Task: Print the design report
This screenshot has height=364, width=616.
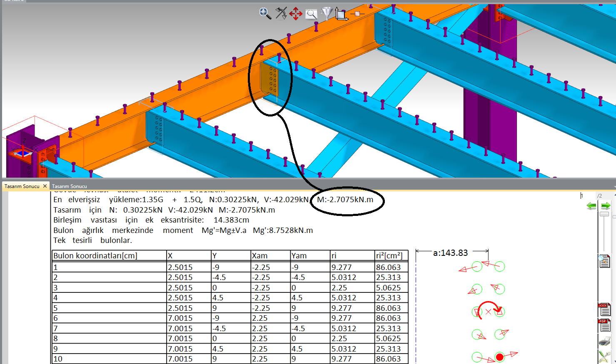Action: tap(604, 342)
